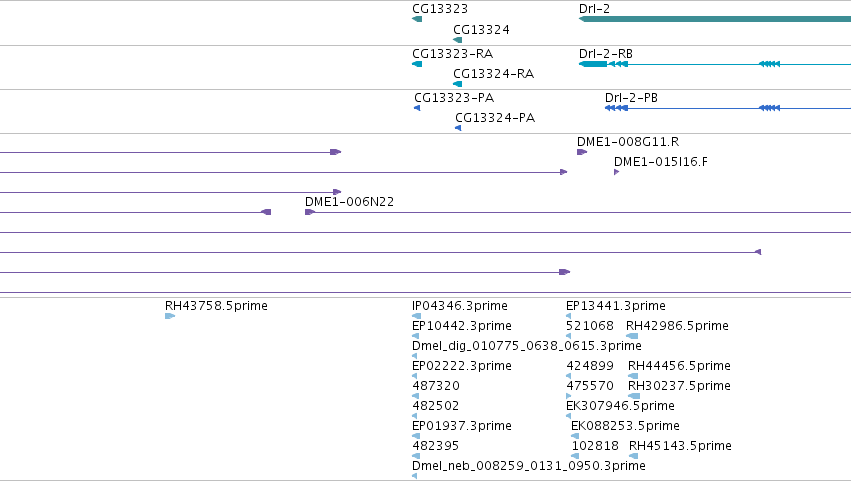This screenshot has height=481, width=851.
Task: Click the RH43758.5prime EST label
Action: (x=216, y=306)
